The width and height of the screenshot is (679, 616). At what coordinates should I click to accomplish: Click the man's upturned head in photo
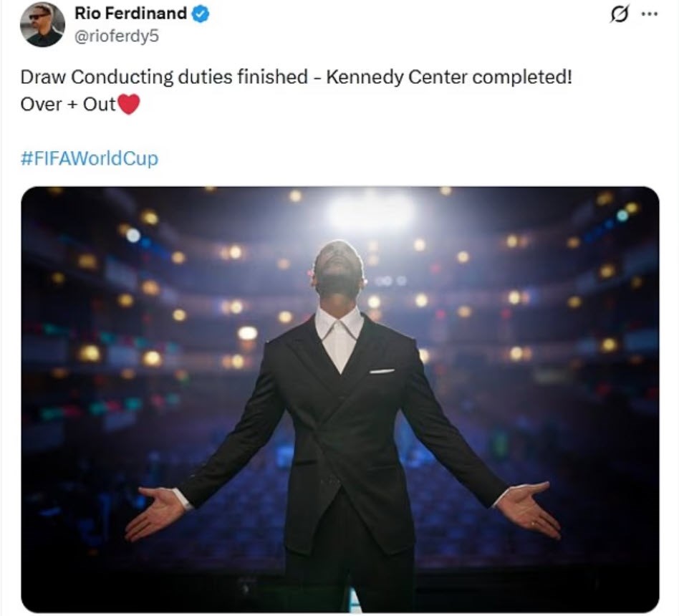[339, 271]
